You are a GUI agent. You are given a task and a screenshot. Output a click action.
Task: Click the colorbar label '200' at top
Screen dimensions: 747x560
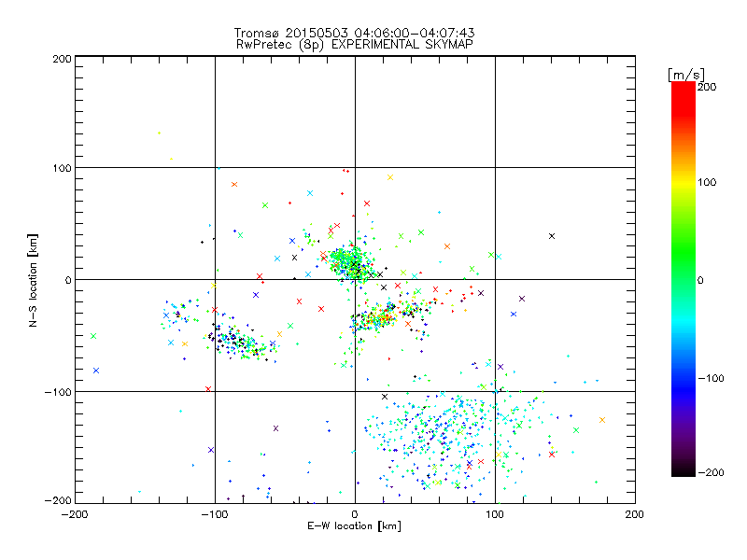[x=707, y=87]
